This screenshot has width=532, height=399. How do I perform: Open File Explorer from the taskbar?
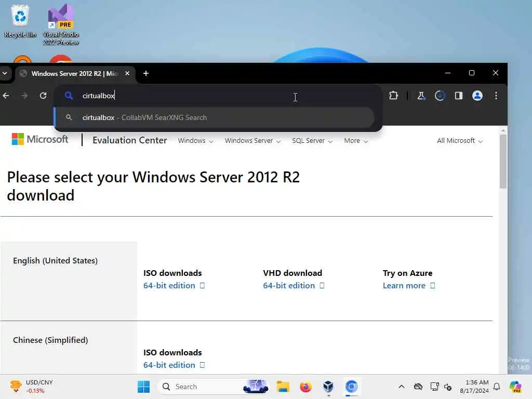(x=283, y=387)
